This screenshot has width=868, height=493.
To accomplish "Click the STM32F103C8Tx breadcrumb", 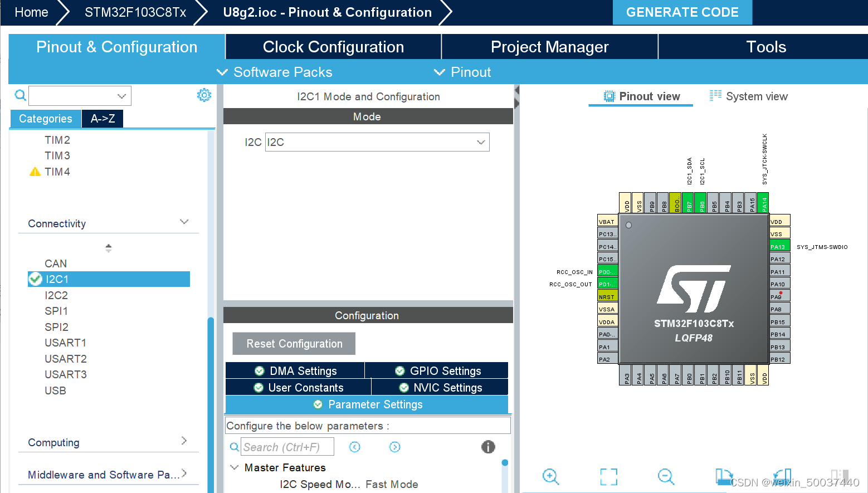I will pyautogui.click(x=135, y=12).
